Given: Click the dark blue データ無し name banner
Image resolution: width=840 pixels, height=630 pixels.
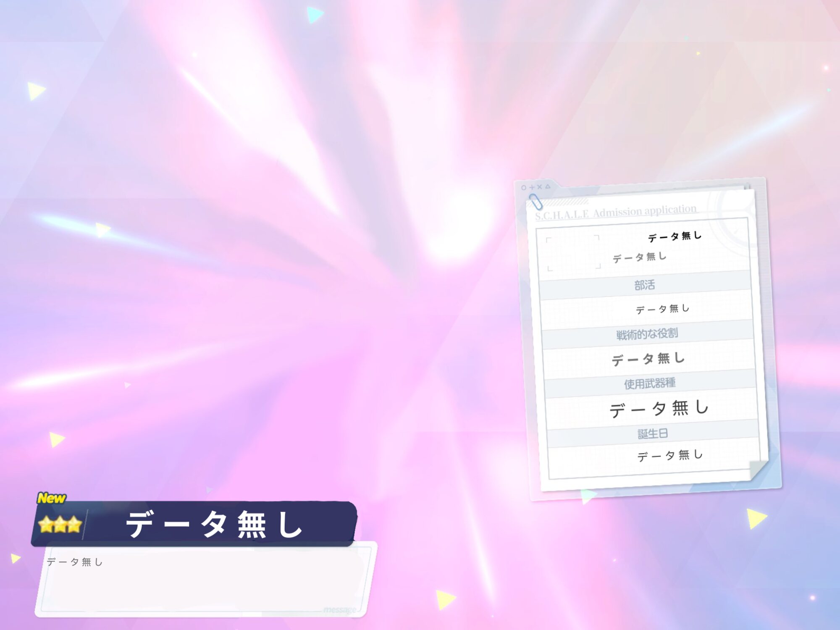Looking at the screenshot, I should (x=214, y=524).
